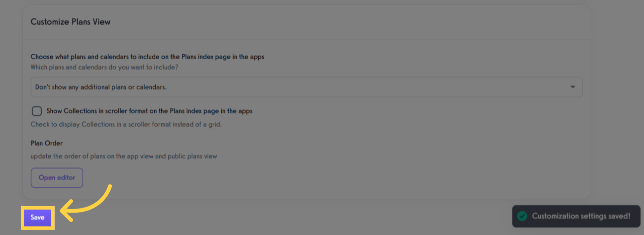
Task: Select the Customize Plans View heading
Action: click(70, 22)
